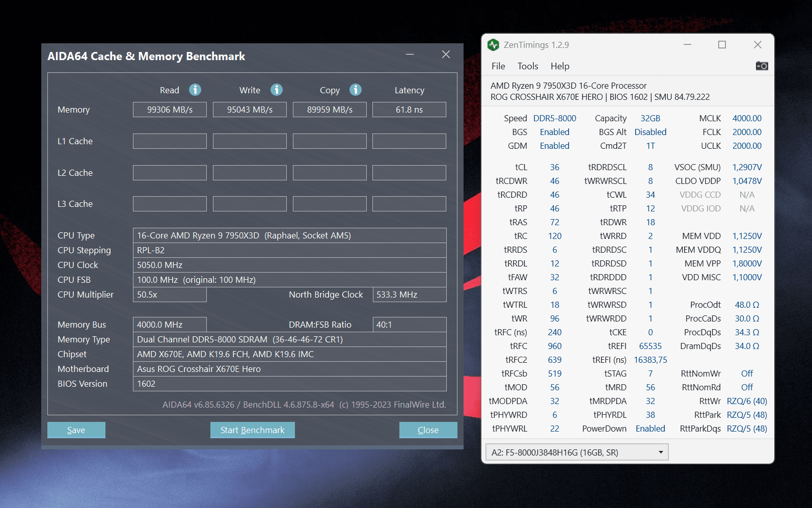Click Capacity value 32GB
Screen dimensions: 812x508
(651, 118)
